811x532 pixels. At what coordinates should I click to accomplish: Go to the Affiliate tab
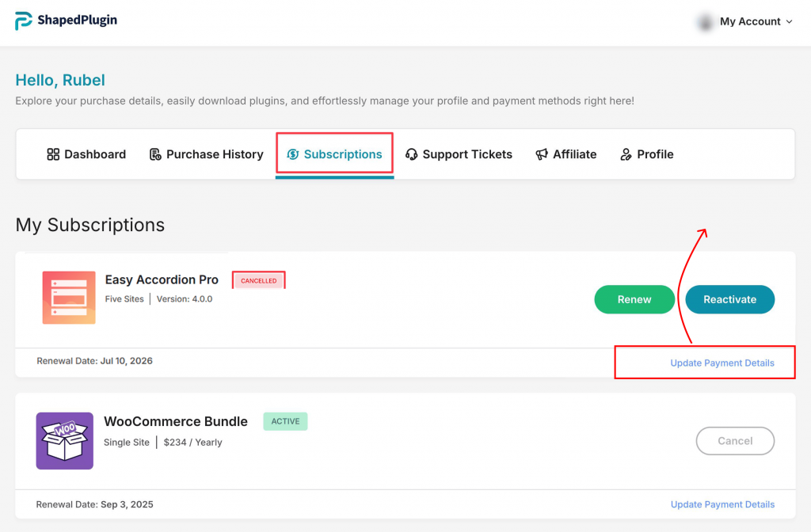click(574, 154)
